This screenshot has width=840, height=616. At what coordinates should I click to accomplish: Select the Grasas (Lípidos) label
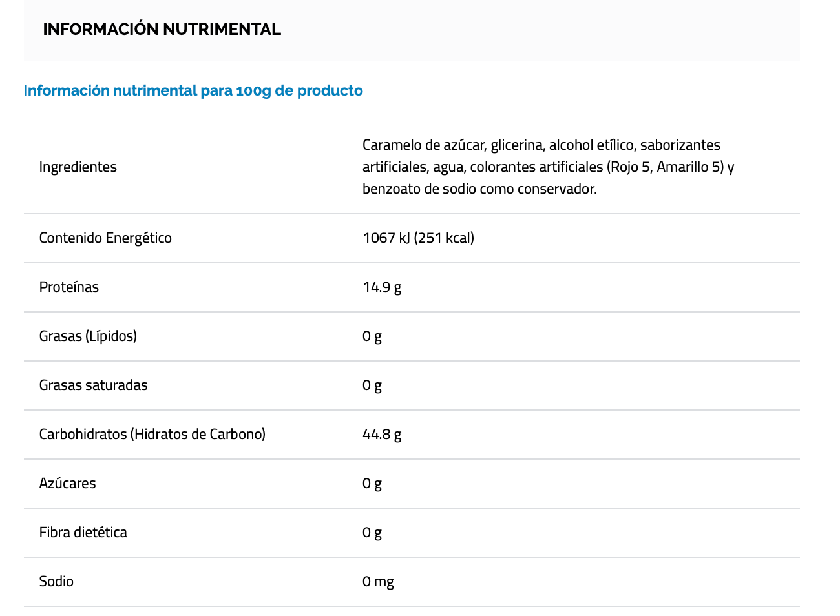pyautogui.click(x=88, y=336)
